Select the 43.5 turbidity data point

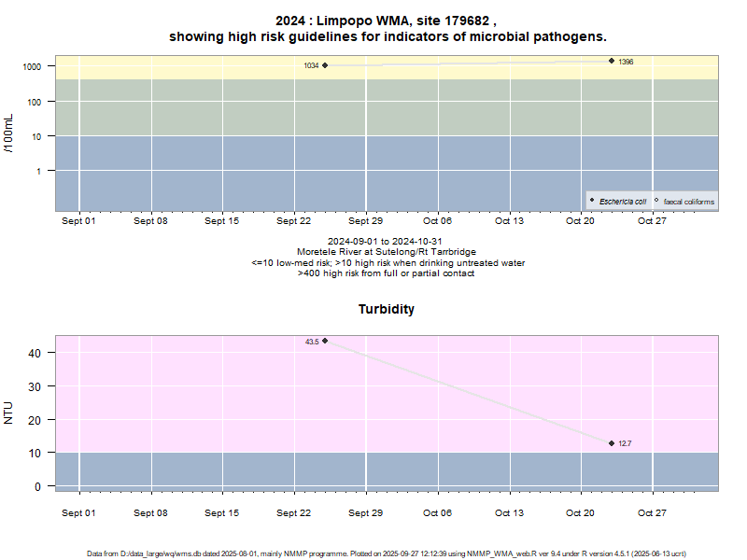pyautogui.click(x=325, y=341)
